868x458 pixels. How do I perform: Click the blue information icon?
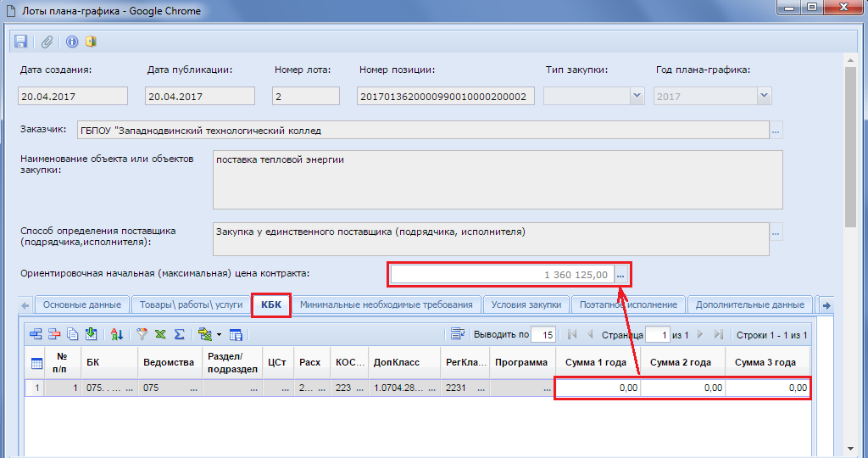[x=72, y=42]
